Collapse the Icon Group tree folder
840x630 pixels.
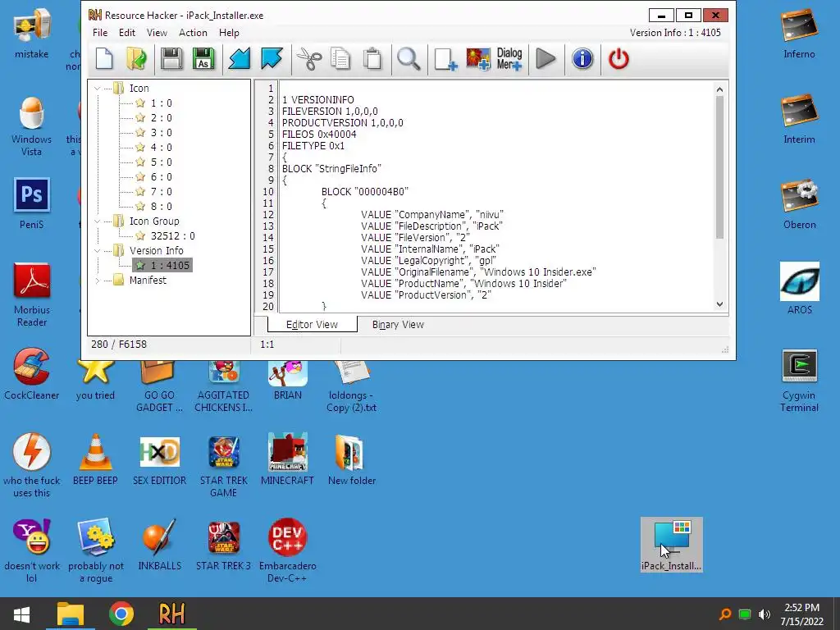point(98,221)
